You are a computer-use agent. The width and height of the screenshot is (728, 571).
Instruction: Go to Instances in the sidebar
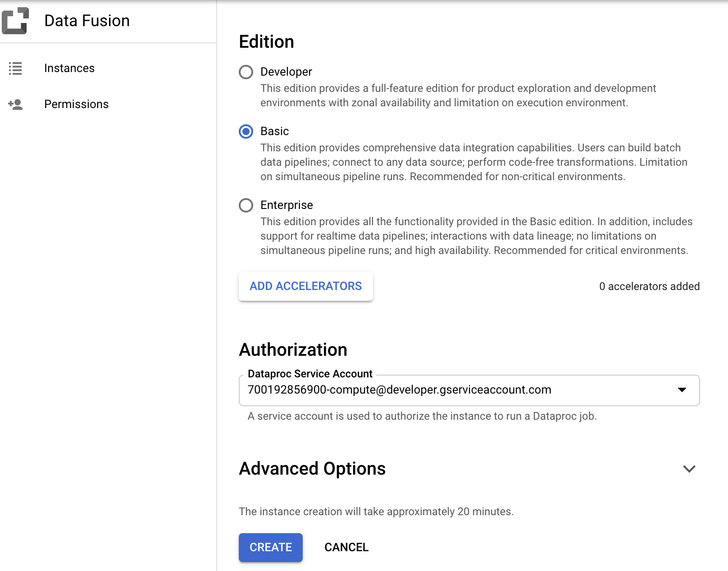tap(69, 68)
